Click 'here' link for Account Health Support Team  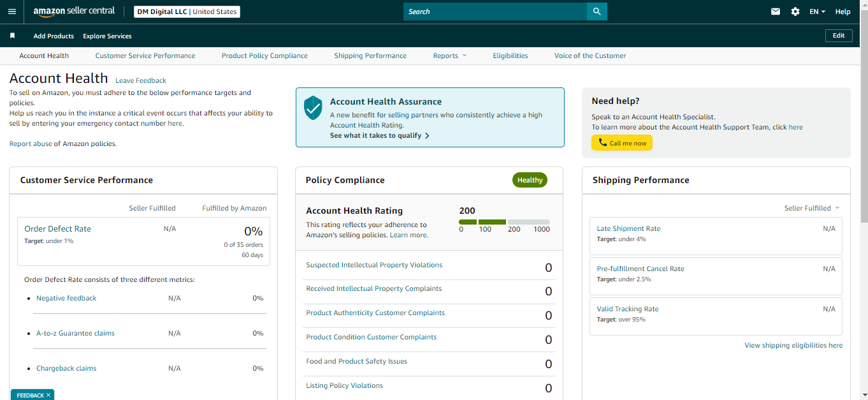point(795,127)
